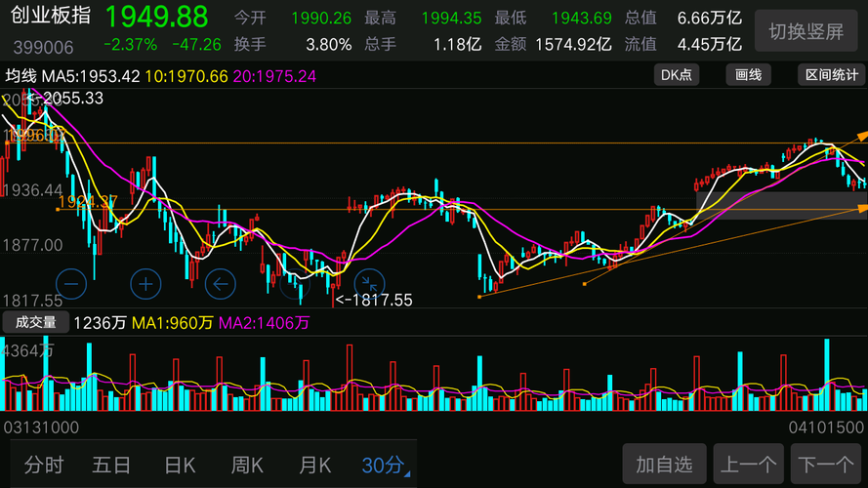Open the 画线 drawing tool

tap(749, 75)
